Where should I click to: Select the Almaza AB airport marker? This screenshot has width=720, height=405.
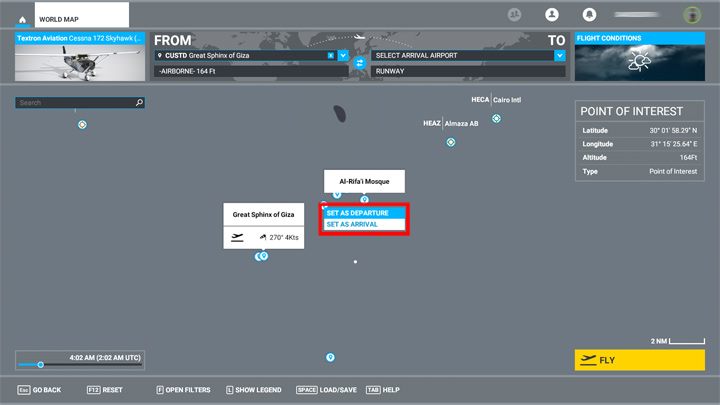(x=451, y=142)
